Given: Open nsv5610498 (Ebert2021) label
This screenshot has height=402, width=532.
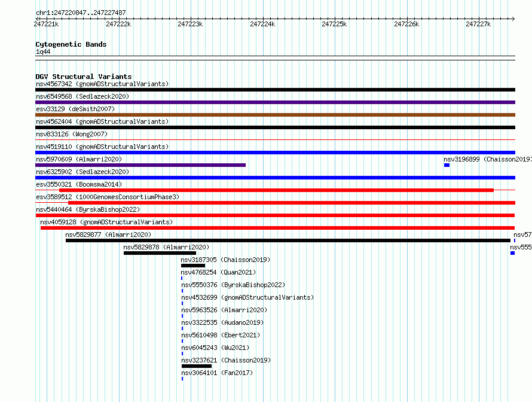Looking at the screenshot, I should click(x=221, y=335).
